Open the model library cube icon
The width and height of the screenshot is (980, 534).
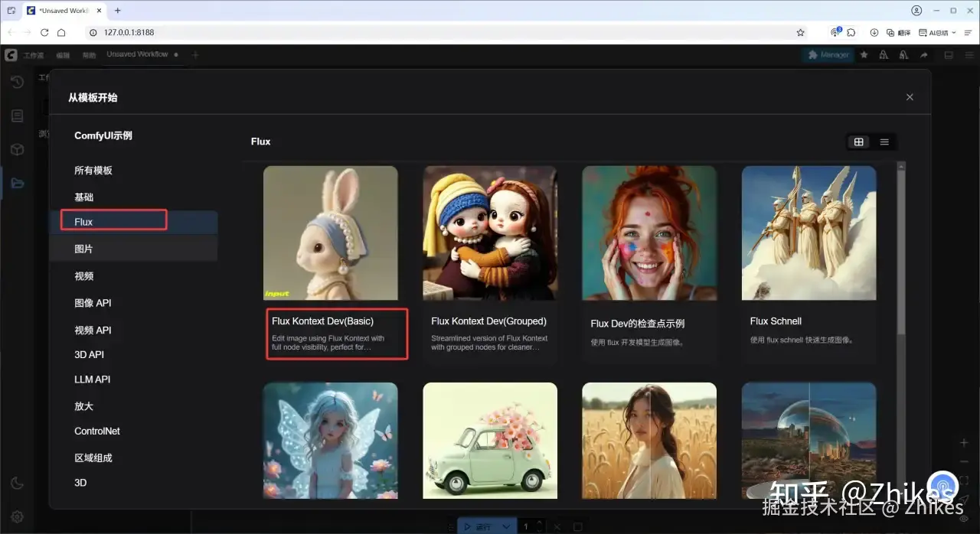point(17,149)
